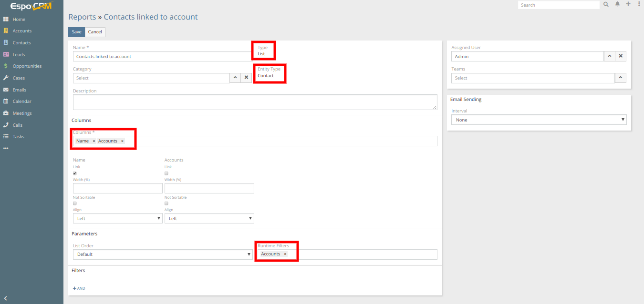Remove Accounts tag from Runtime Filters

pyautogui.click(x=285, y=254)
